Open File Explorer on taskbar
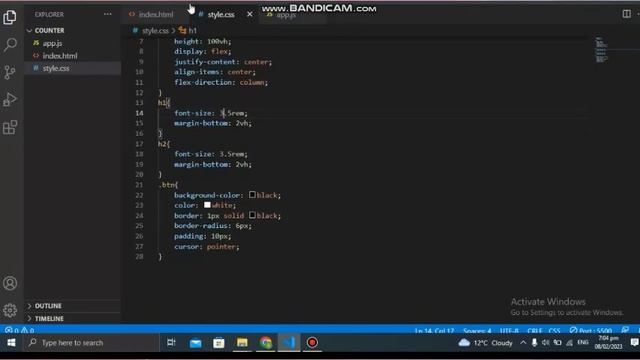This screenshot has width=640, height=360. 242,343
